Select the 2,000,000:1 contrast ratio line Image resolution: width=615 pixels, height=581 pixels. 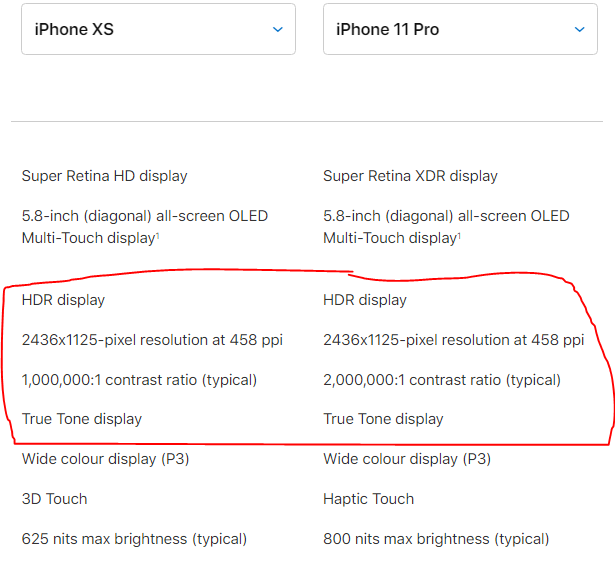[442, 380]
